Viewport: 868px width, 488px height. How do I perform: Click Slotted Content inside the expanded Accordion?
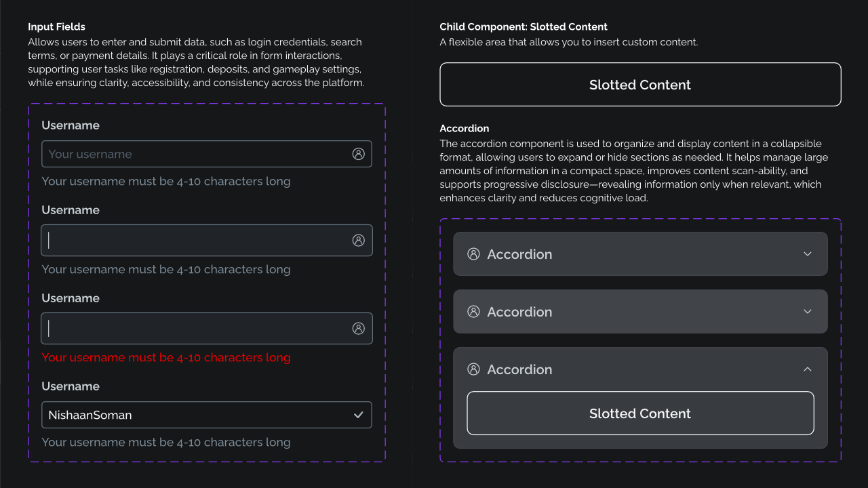tap(640, 413)
